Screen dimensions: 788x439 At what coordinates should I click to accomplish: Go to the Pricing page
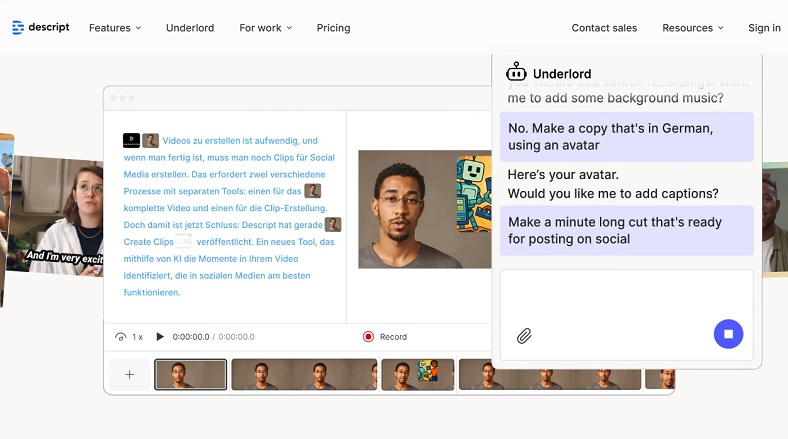point(333,28)
